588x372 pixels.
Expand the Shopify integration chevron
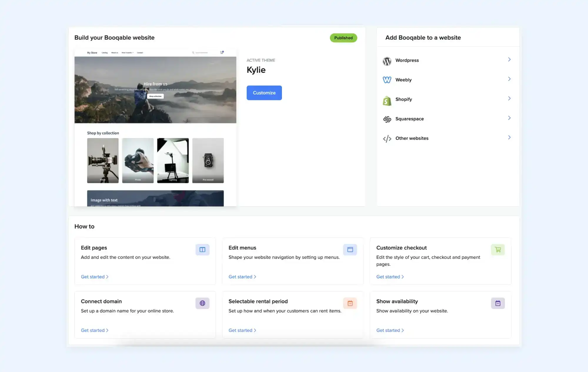509,98
